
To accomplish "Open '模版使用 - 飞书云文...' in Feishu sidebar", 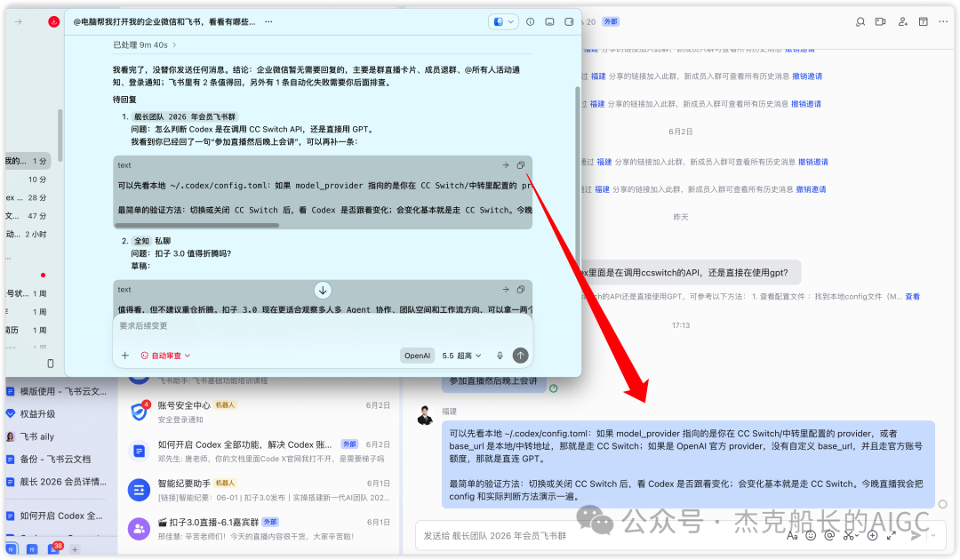I will (x=57, y=391).
